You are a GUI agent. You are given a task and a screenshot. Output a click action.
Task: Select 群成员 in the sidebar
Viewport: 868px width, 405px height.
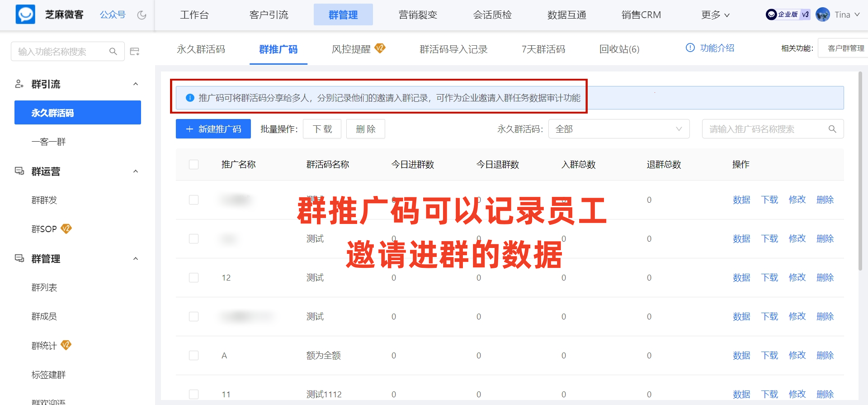tap(44, 316)
